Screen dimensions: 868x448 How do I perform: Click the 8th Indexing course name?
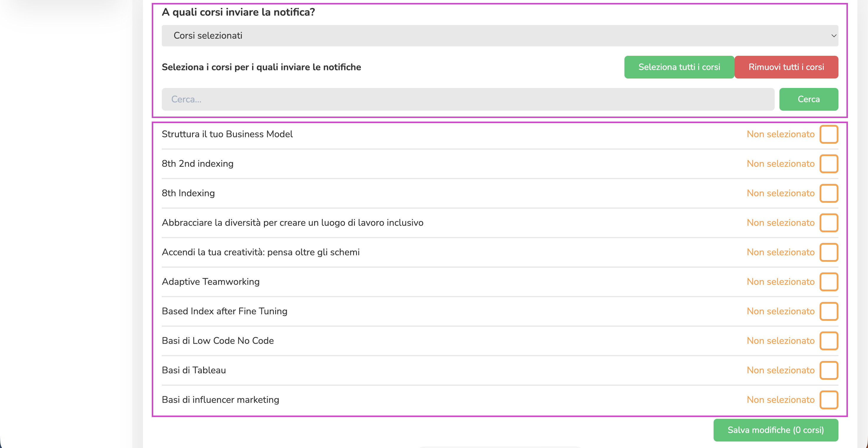[x=188, y=193]
